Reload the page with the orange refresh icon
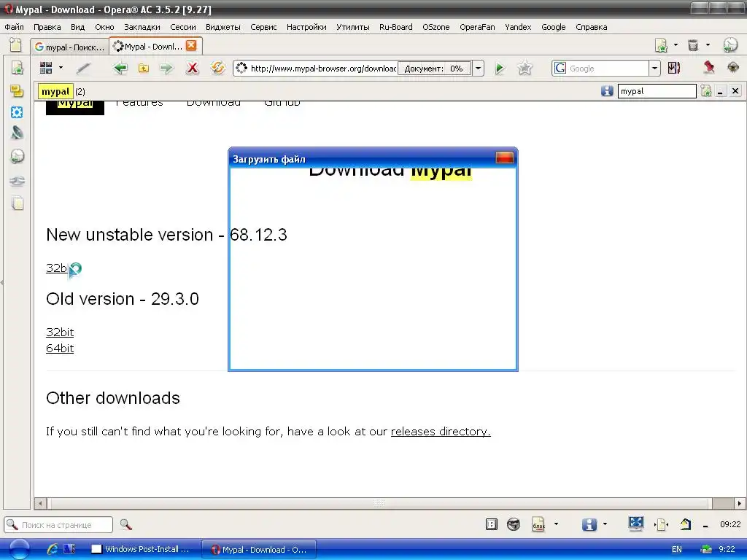Viewport: 747px width, 560px height. (217, 68)
